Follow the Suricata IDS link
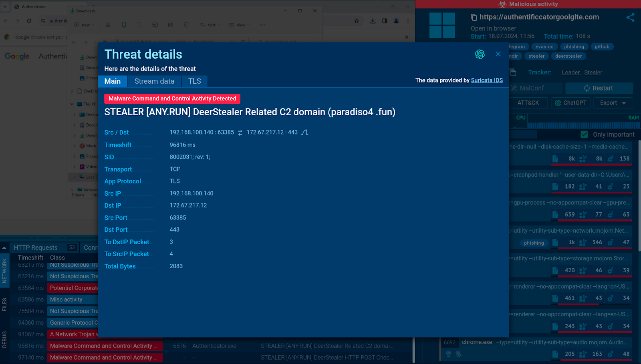 tap(487, 80)
